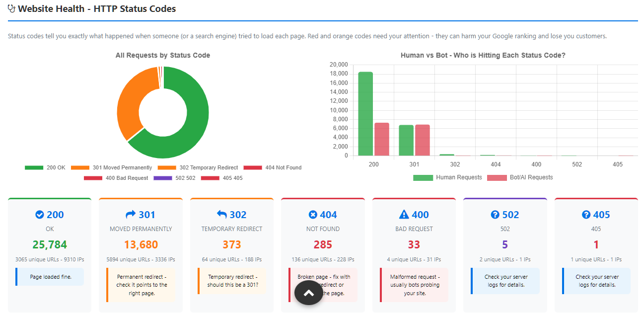Click the 'Page loaded fine.' note
Screen dimensions: 644x317
(x=50, y=277)
